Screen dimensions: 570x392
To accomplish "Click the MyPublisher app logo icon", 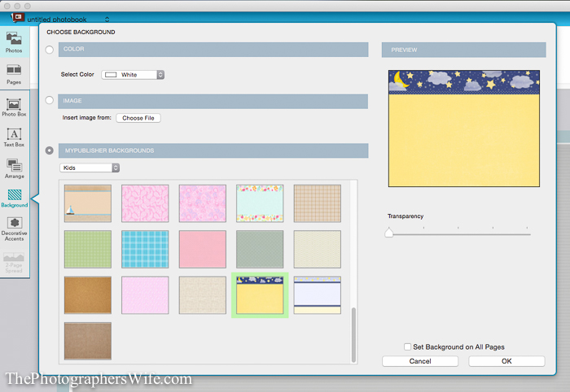I will 17,17.
